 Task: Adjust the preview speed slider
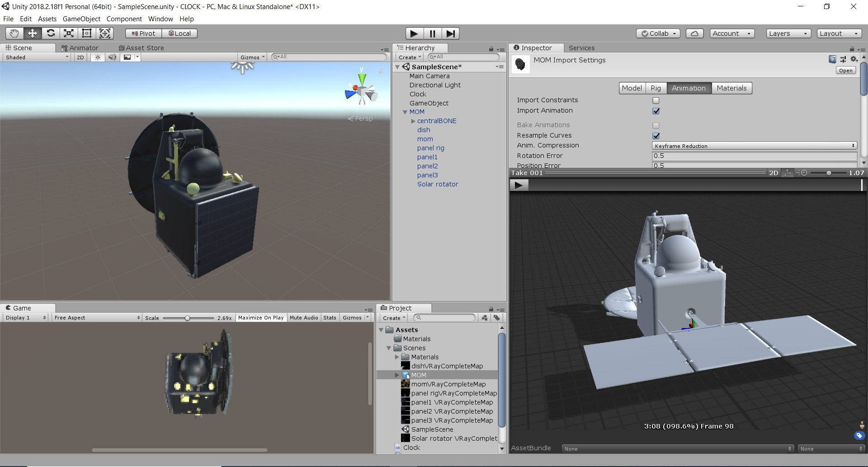828,173
